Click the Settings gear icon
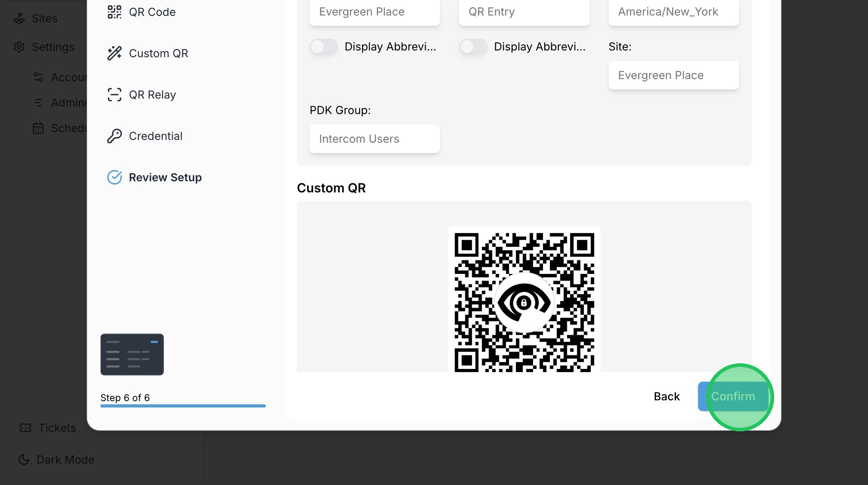This screenshot has width=868, height=485. (19, 47)
